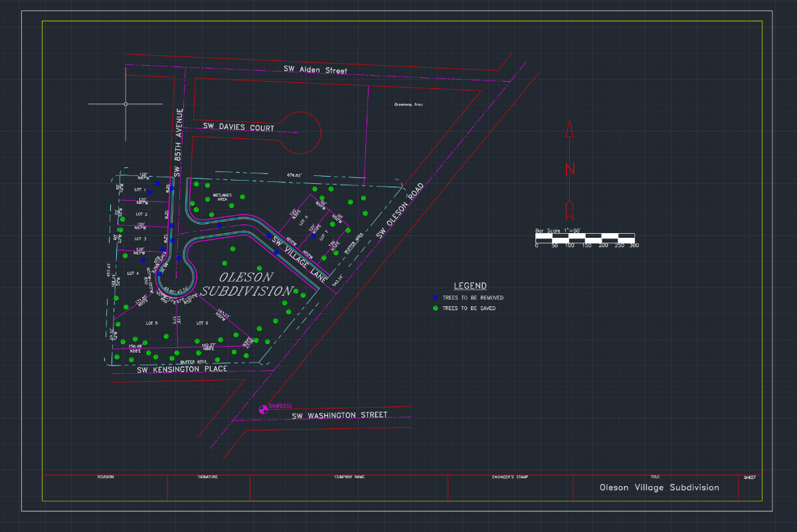This screenshot has height=532, width=797.
Task: Click the LEGEND heading
Action: coord(470,286)
